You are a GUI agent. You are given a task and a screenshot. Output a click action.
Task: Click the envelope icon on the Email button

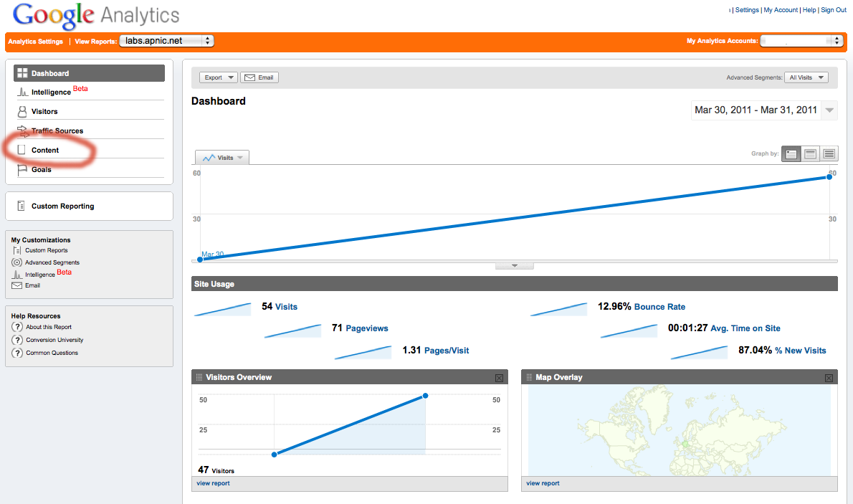249,78
